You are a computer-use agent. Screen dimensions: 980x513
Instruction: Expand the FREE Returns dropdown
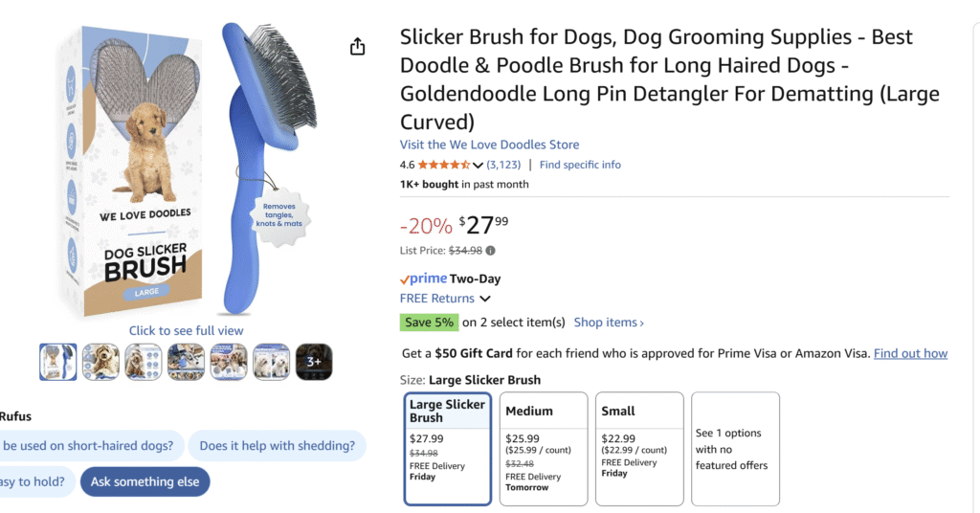pos(485,299)
